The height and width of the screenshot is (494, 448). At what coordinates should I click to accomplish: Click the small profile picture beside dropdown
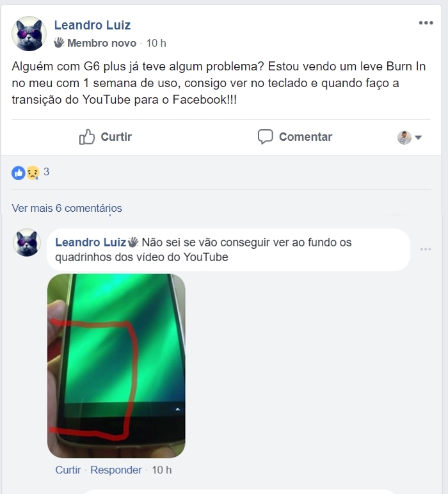(404, 138)
